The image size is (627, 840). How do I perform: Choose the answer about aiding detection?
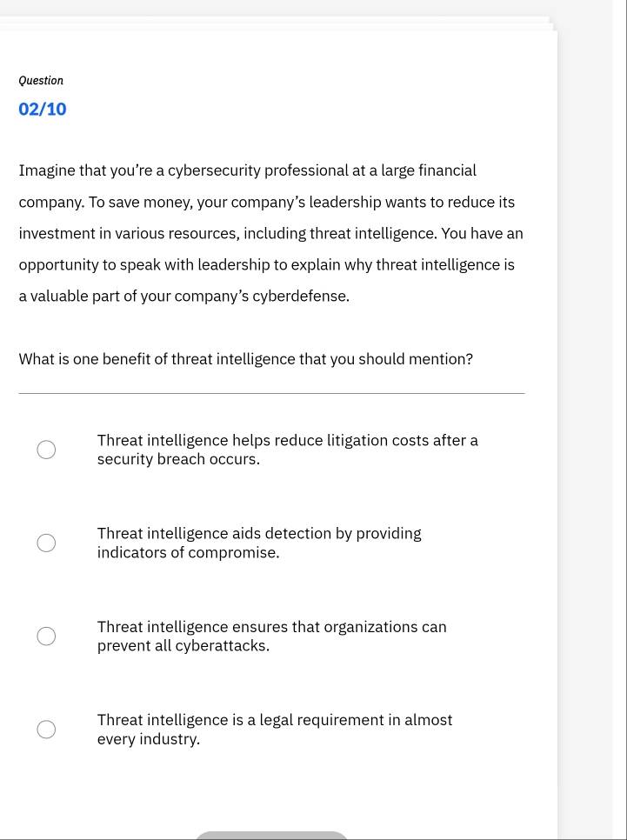259,543
